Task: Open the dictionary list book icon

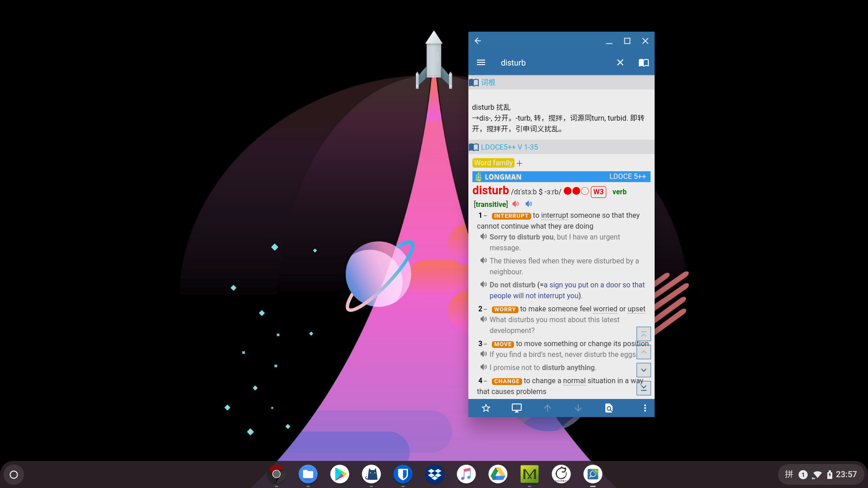Action: pyautogui.click(x=644, y=63)
